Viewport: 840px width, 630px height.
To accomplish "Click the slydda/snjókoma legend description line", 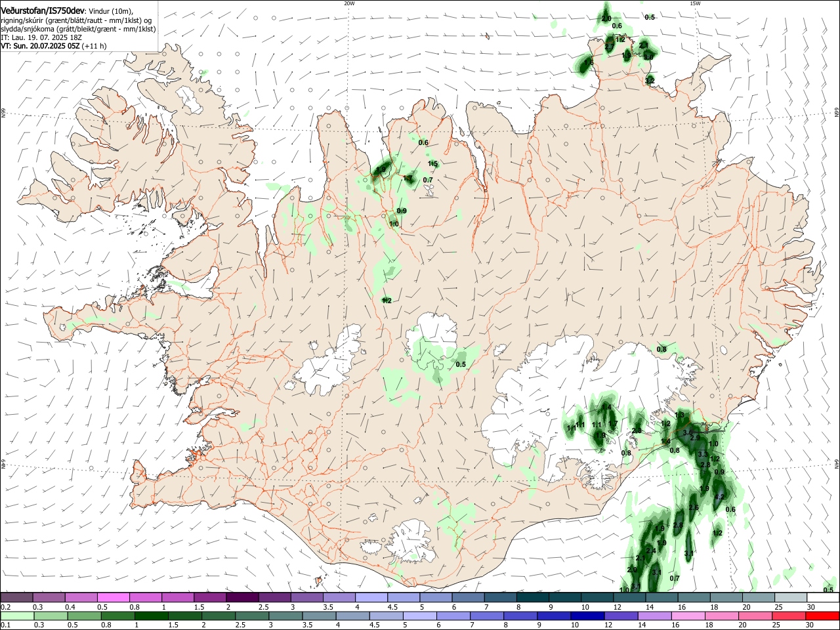I will click(78, 29).
